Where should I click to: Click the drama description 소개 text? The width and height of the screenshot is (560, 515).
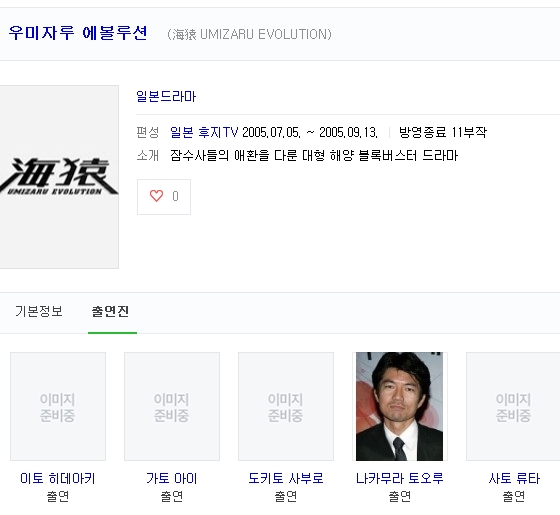pyautogui.click(x=314, y=155)
